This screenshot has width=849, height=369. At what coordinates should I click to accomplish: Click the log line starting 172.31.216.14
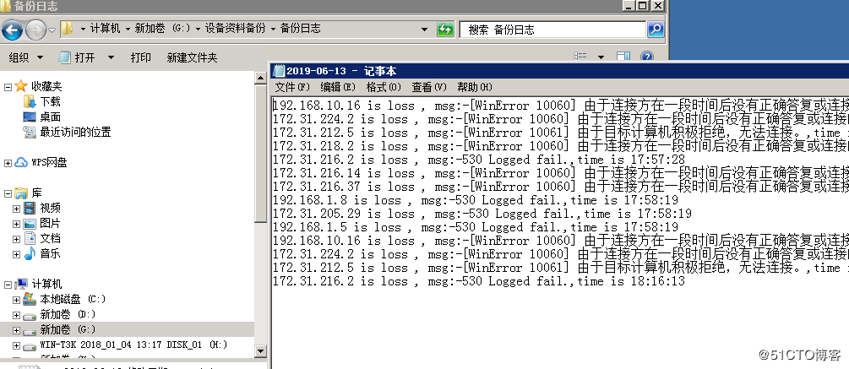click(560, 173)
